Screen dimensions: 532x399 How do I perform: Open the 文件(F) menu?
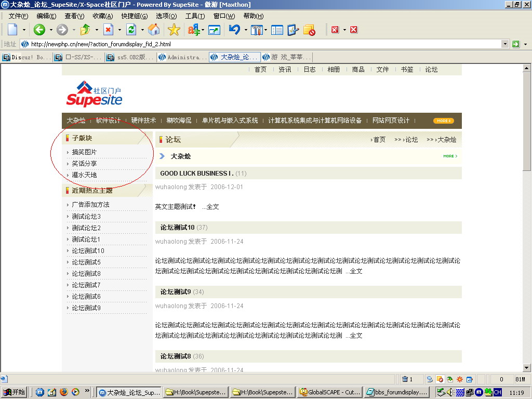click(x=18, y=16)
